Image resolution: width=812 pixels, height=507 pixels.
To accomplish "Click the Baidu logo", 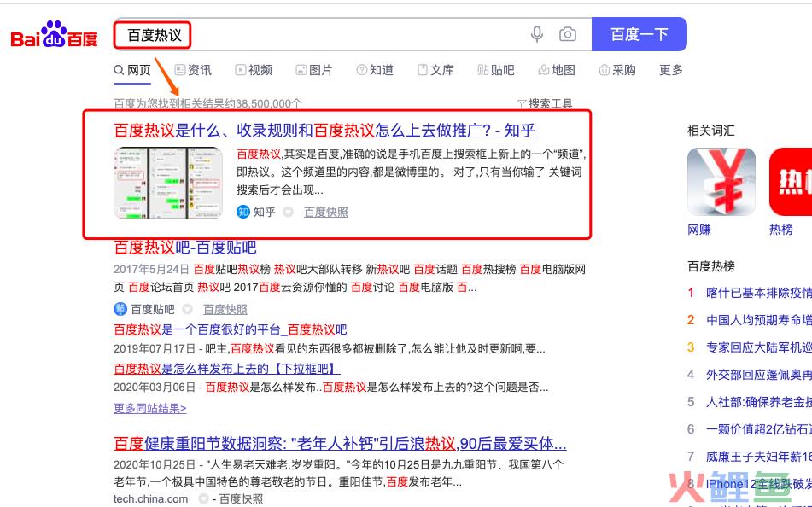I will pyautogui.click(x=55, y=35).
